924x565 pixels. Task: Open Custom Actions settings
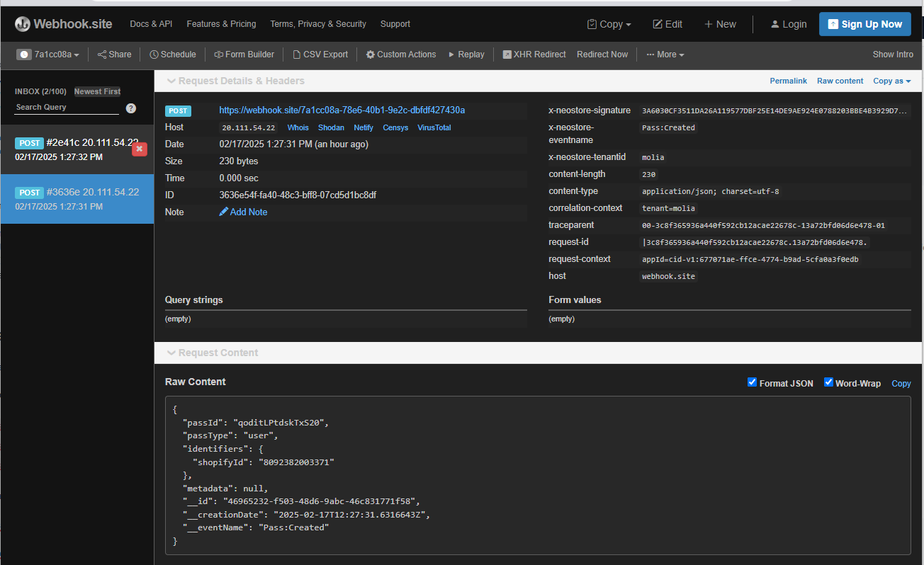tap(400, 54)
